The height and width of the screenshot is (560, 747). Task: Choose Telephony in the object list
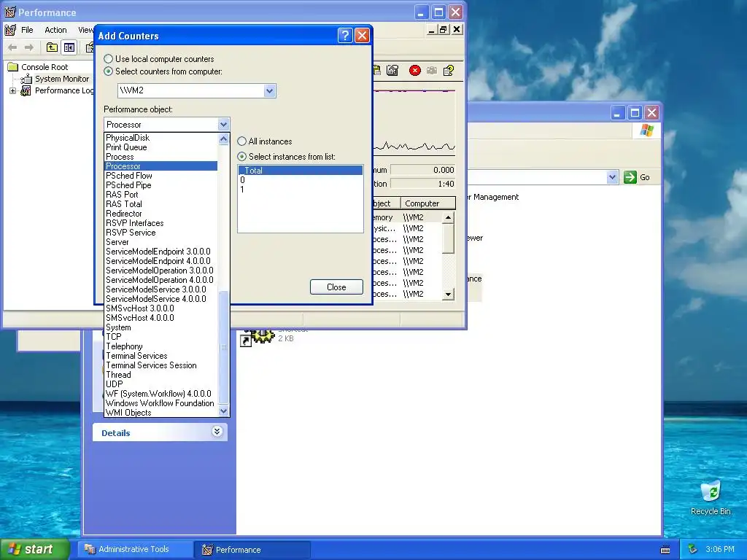coord(160,346)
